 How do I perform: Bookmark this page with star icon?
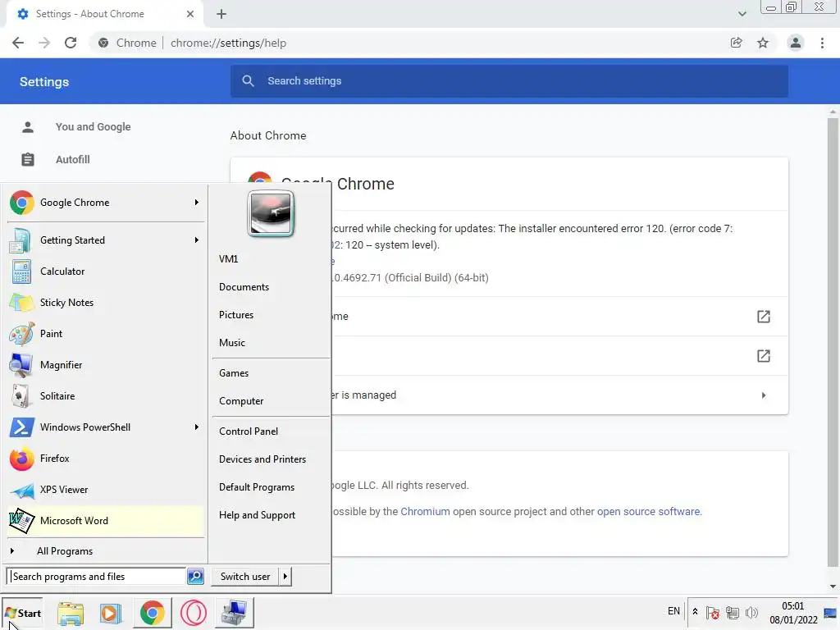(763, 43)
